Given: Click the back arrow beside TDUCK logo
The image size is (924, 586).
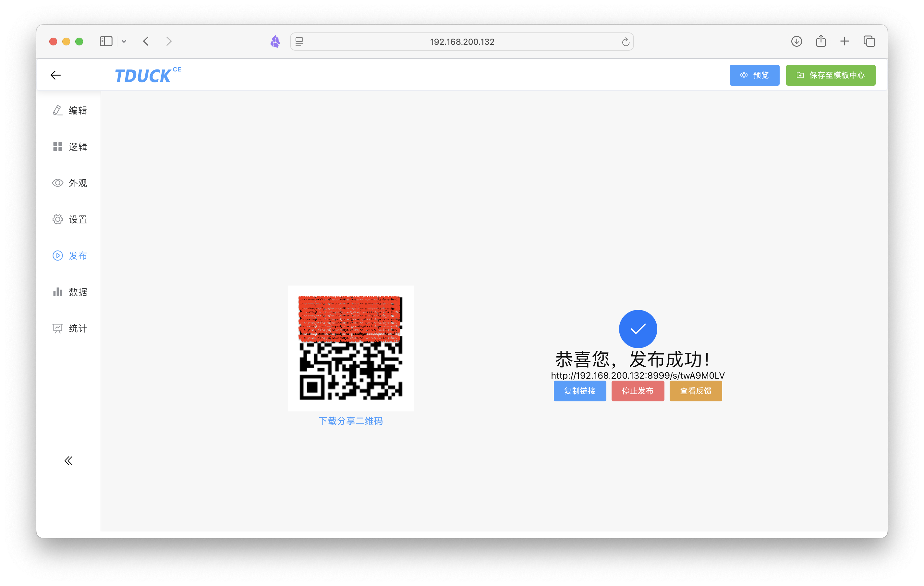Looking at the screenshot, I should click(x=55, y=75).
